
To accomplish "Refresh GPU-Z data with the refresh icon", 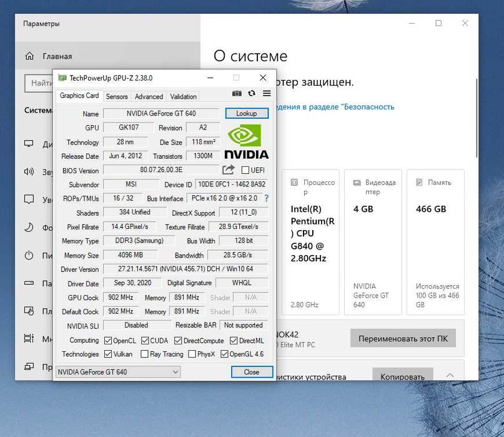I will [252, 93].
